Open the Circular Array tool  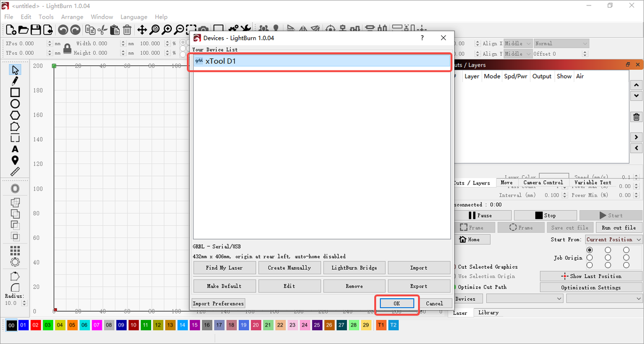[15, 262]
